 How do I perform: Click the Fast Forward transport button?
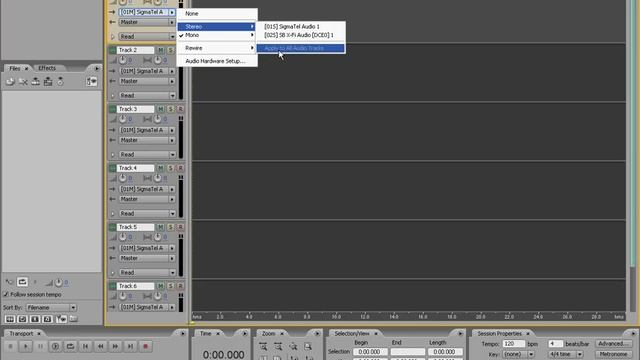tap(115, 347)
